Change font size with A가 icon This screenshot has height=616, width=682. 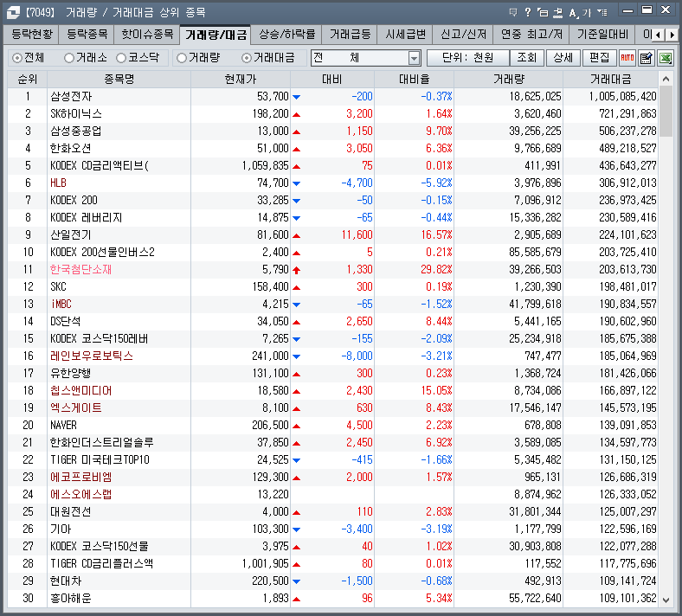[580, 13]
